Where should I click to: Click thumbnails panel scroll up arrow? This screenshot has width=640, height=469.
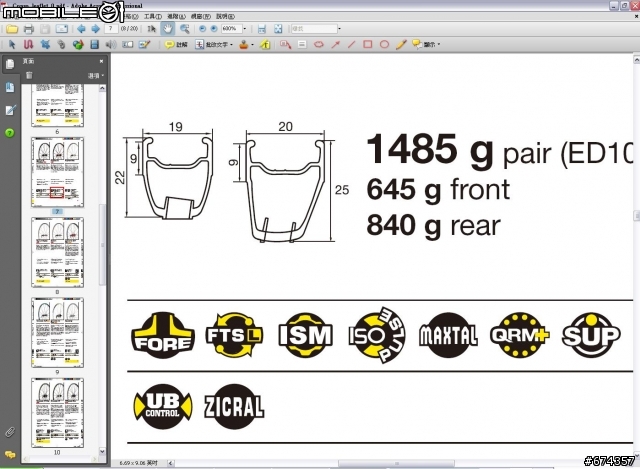click(102, 88)
